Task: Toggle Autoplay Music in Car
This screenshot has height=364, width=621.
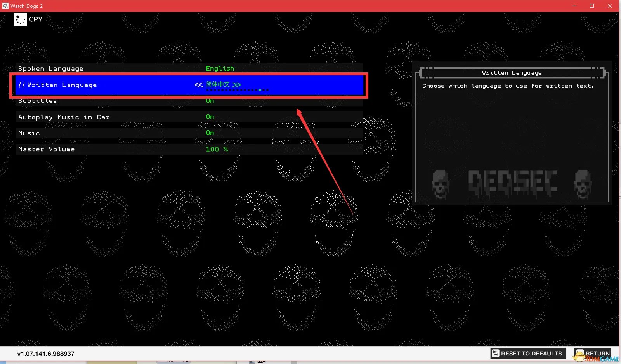Action: (x=189, y=117)
